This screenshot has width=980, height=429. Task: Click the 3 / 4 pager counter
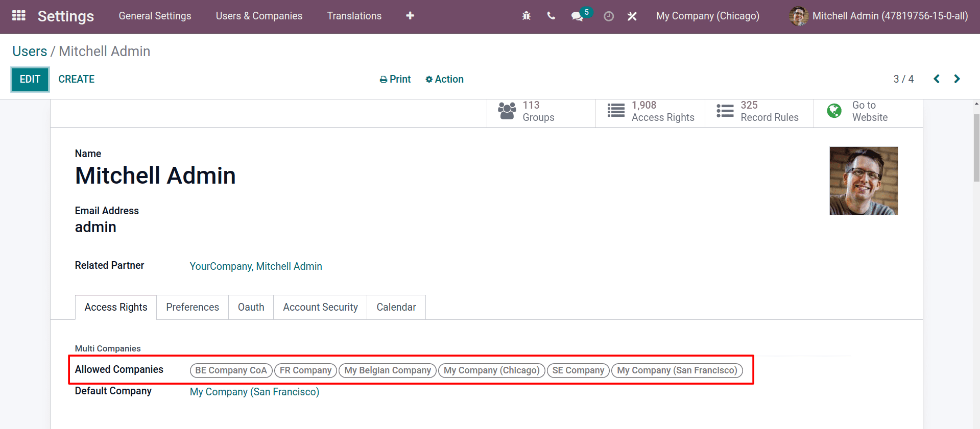tap(903, 79)
